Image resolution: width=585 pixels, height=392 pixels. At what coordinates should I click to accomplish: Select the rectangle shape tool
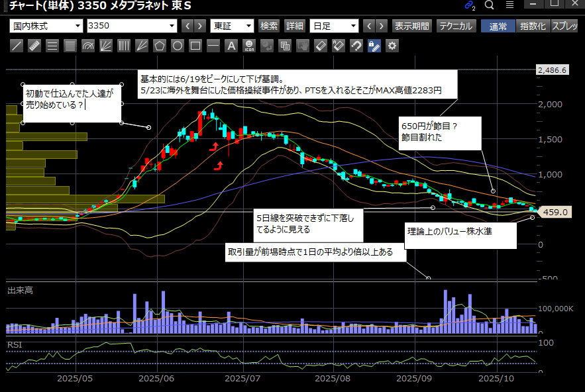(x=195, y=46)
